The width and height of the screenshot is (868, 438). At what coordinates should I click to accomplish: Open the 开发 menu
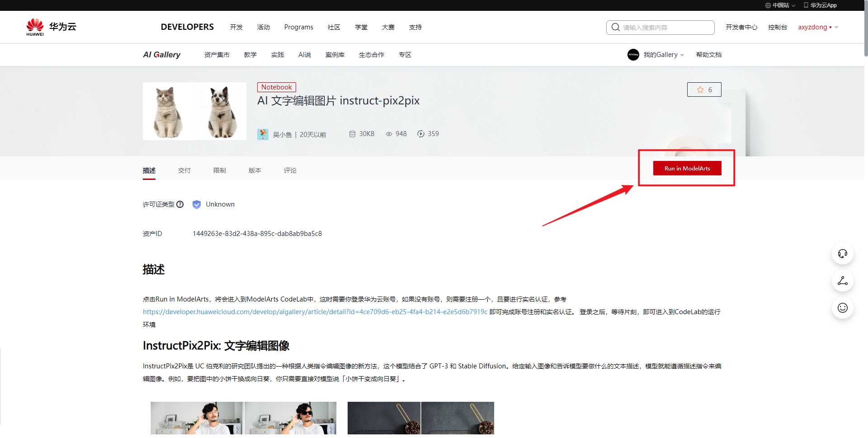click(236, 27)
